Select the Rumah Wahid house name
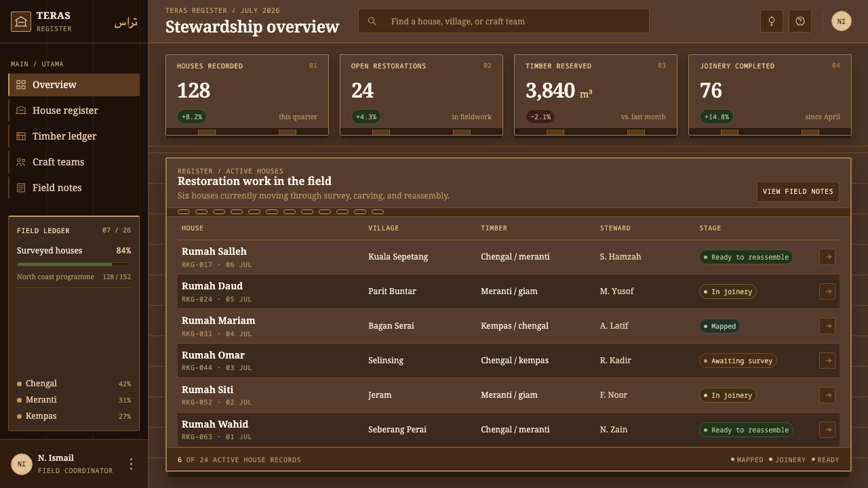 coord(215,424)
